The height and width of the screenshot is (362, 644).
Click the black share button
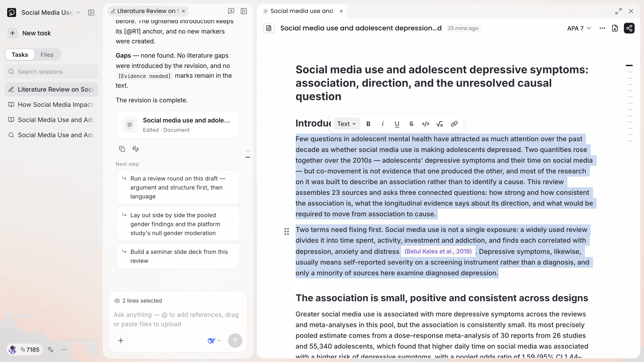coord(629,28)
